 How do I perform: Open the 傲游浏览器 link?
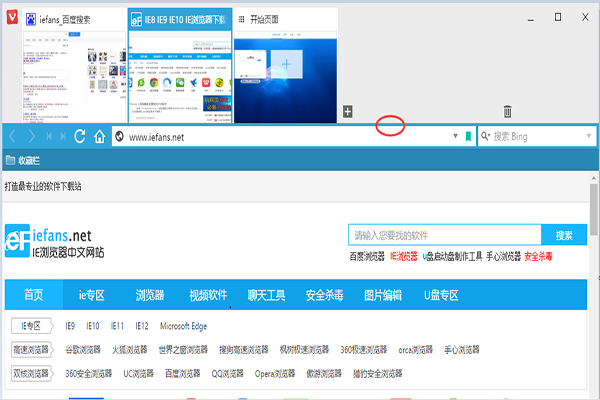324,373
